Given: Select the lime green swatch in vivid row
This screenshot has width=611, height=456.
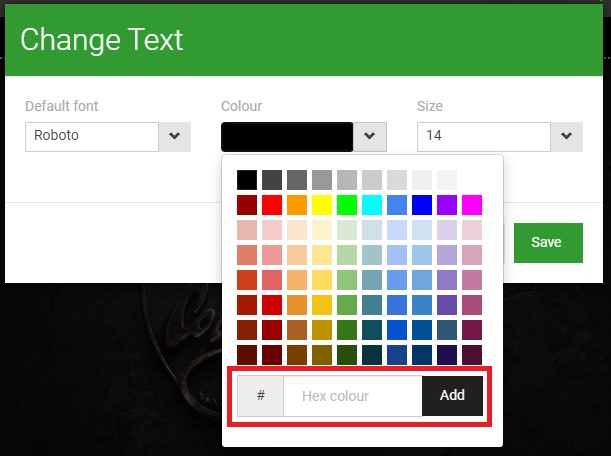Looking at the screenshot, I should (x=347, y=205).
